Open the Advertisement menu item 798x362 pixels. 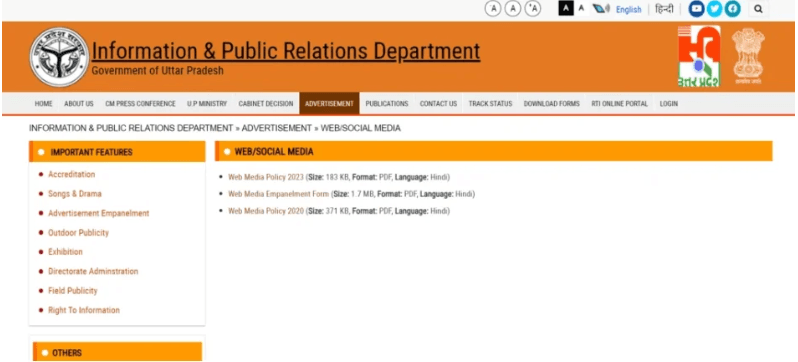tap(329, 104)
